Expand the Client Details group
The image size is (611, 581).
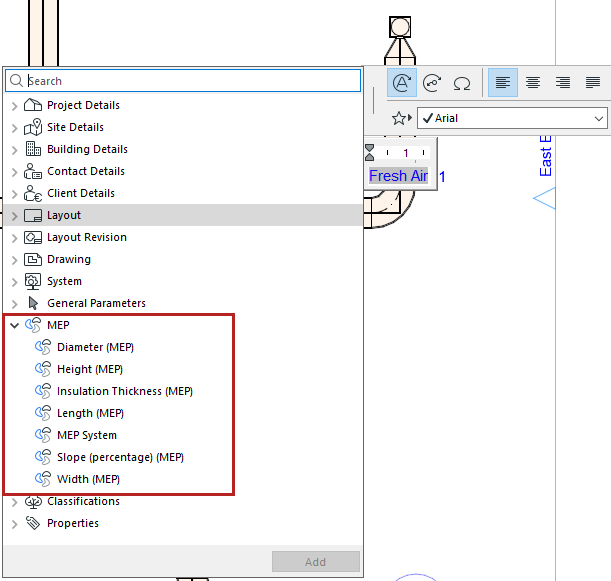click(x=14, y=194)
